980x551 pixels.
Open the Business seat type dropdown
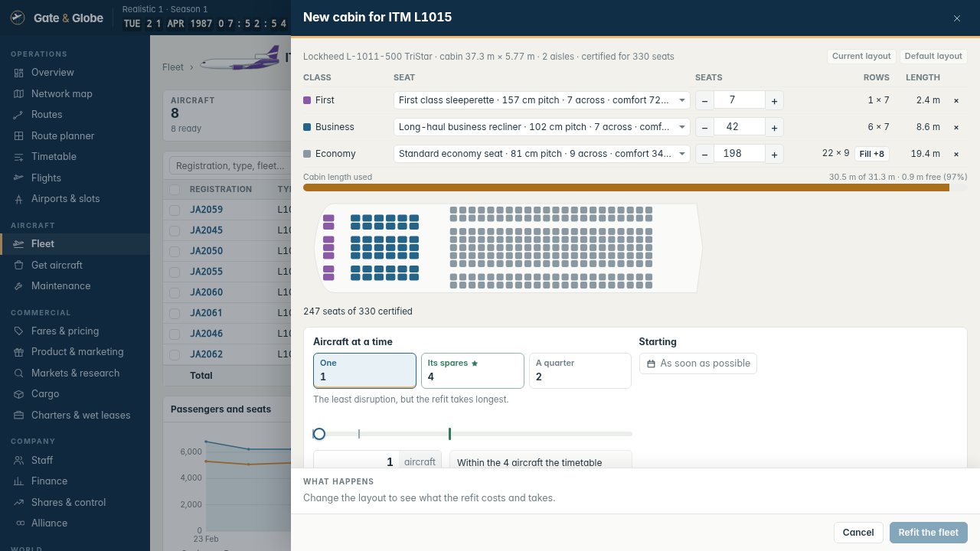(542, 127)
